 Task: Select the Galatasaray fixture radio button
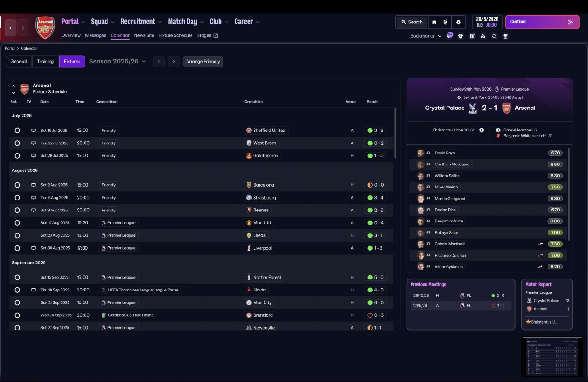coord(17,156)
